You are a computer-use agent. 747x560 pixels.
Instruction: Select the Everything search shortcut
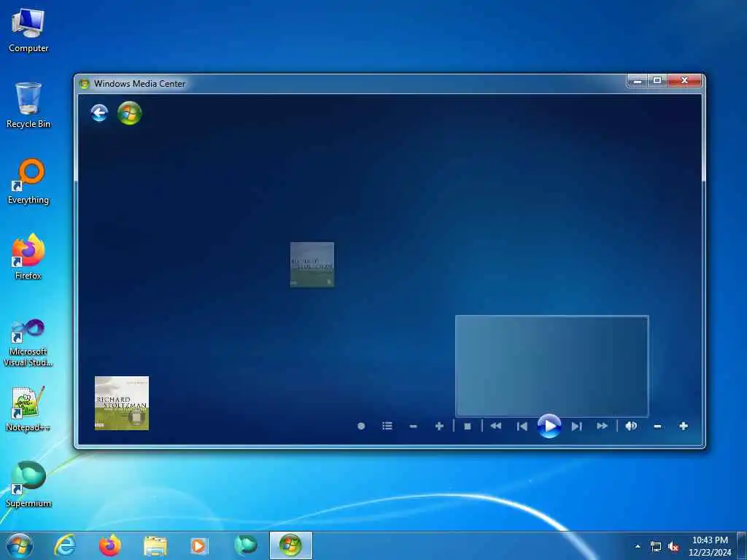(28, 182)
